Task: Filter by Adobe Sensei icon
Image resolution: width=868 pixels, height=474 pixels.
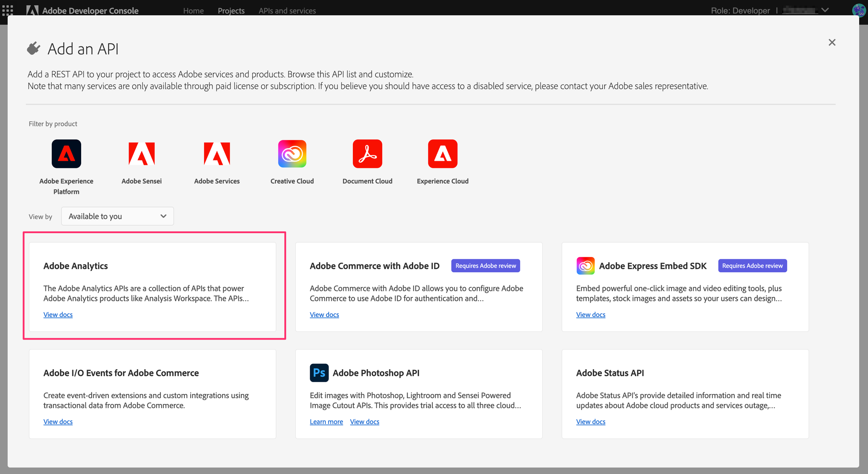Action: [x=142, y=154]
